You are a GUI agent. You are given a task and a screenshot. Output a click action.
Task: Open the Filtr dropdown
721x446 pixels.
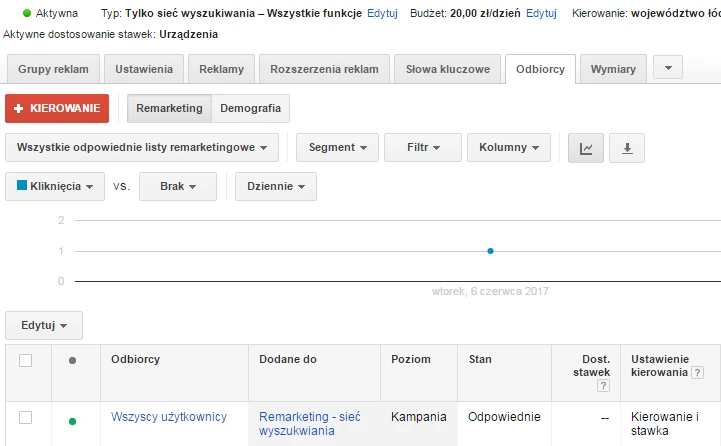point(423,148)
